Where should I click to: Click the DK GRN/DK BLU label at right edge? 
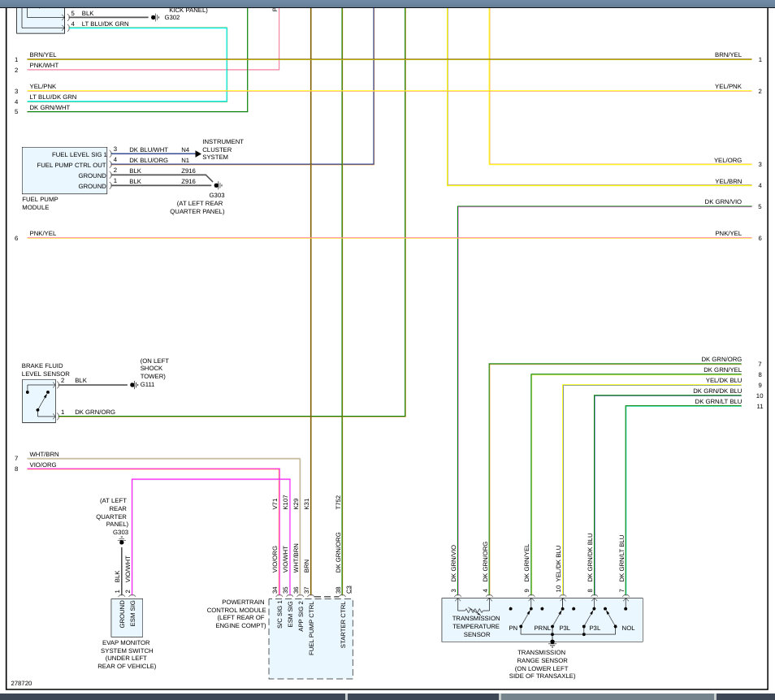[717, 391]
